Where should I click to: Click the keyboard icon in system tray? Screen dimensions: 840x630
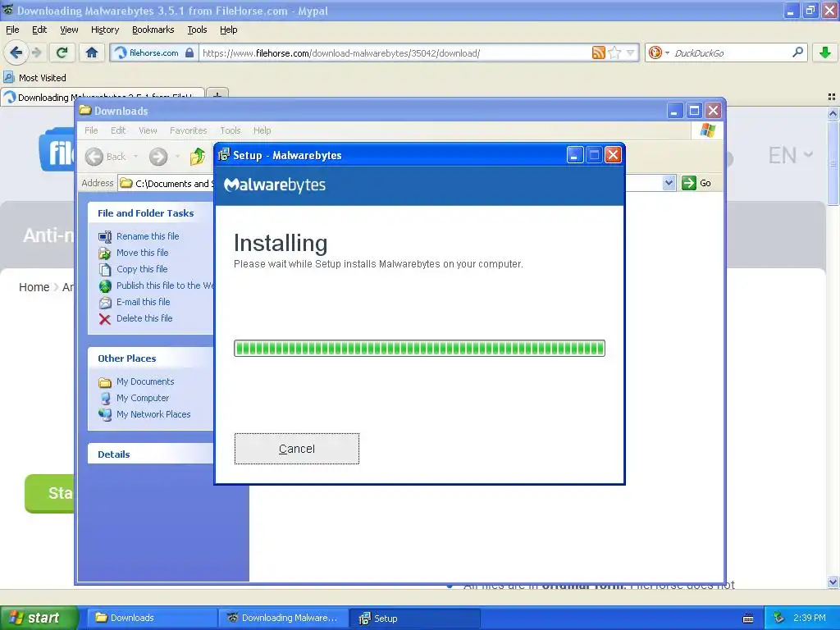tap(748, 619)
